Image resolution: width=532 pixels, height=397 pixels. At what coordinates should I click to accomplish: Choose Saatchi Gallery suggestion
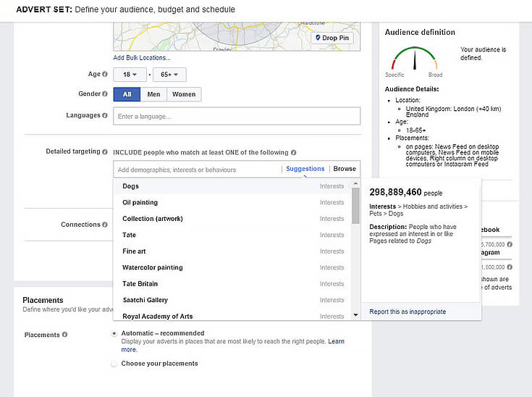pos(233,300)
